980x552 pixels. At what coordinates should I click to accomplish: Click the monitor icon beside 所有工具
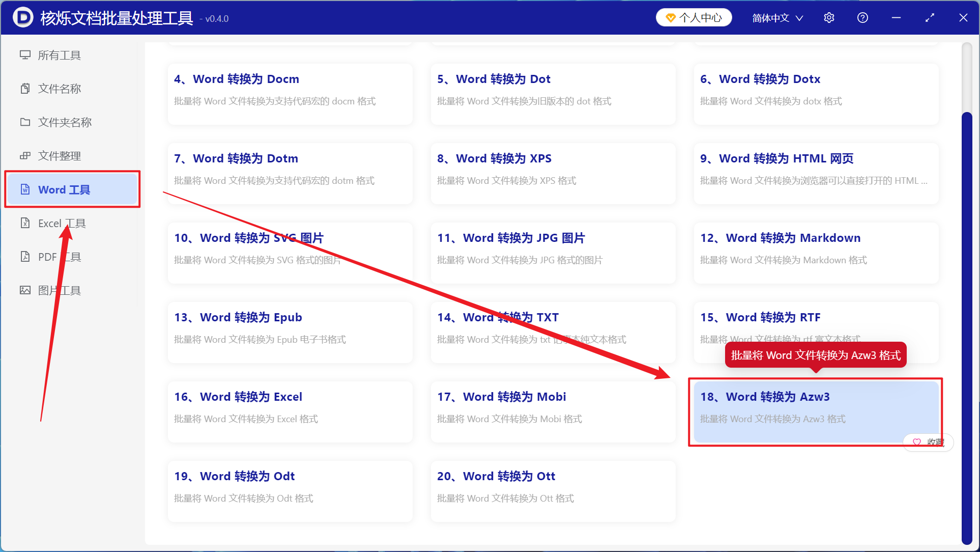tap(25, 55)
